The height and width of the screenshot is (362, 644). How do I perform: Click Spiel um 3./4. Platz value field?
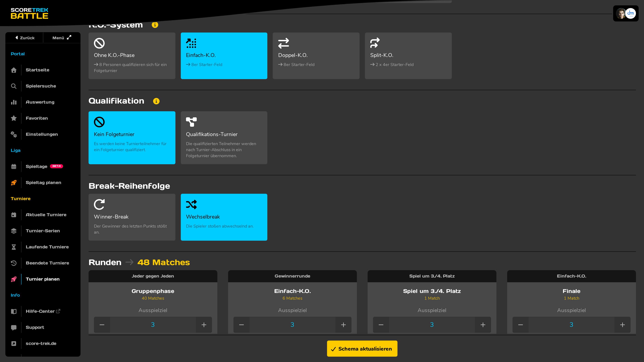pos(432,325)
